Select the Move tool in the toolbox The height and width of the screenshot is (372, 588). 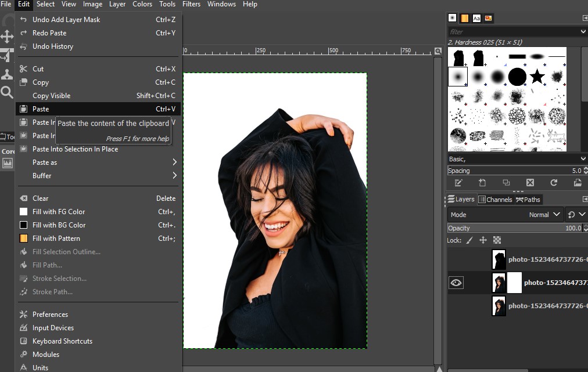pyautogui.click(x=7, y=37)
